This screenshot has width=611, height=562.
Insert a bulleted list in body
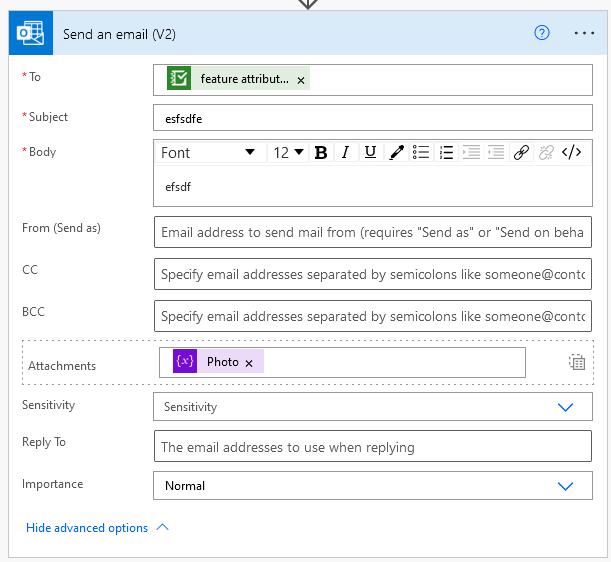[422, 153]
